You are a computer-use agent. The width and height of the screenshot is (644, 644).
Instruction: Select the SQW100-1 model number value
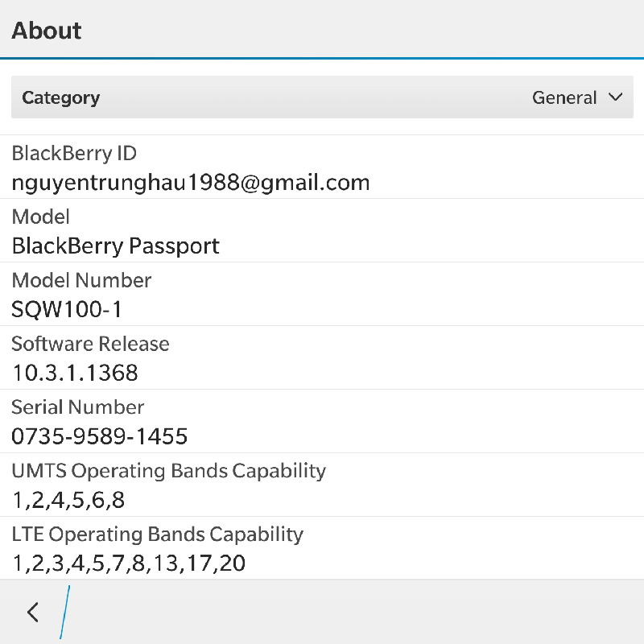point(66,309)
